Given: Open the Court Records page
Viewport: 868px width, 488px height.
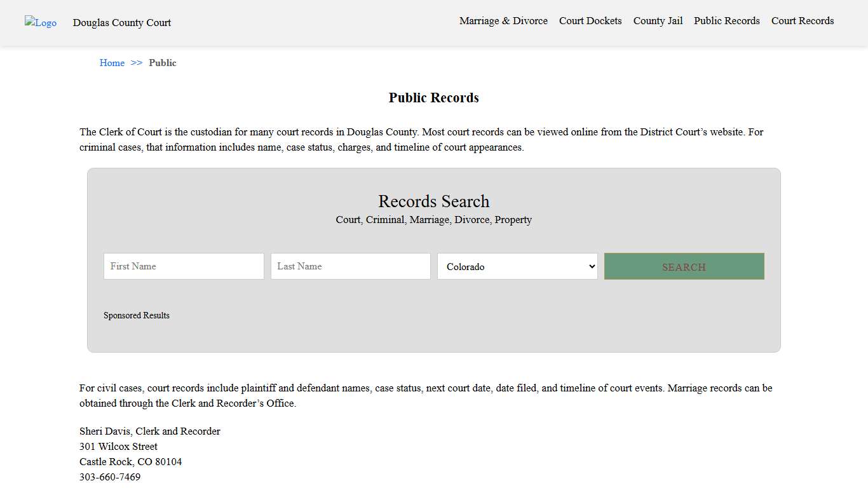Looking at the screenshot, I should (x=803, y=20).
